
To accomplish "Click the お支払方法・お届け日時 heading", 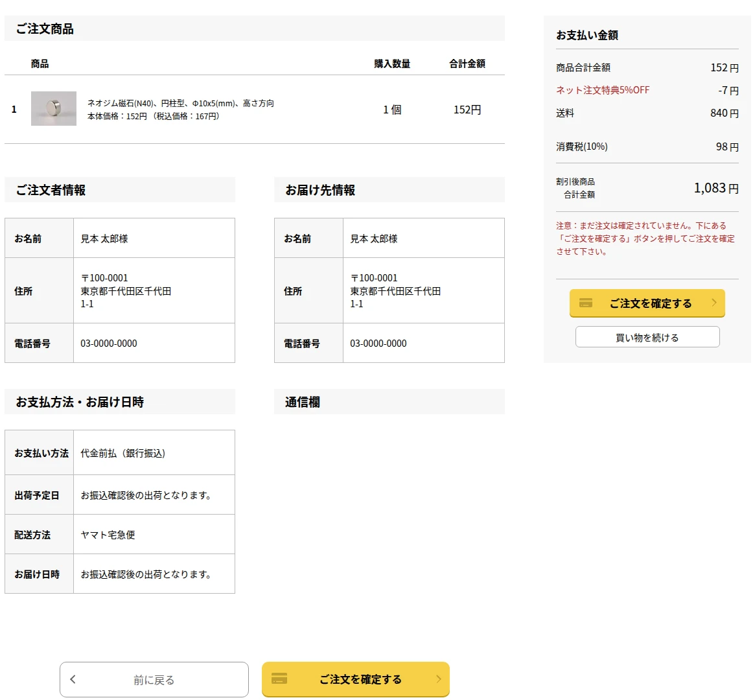I will (80, 402).
